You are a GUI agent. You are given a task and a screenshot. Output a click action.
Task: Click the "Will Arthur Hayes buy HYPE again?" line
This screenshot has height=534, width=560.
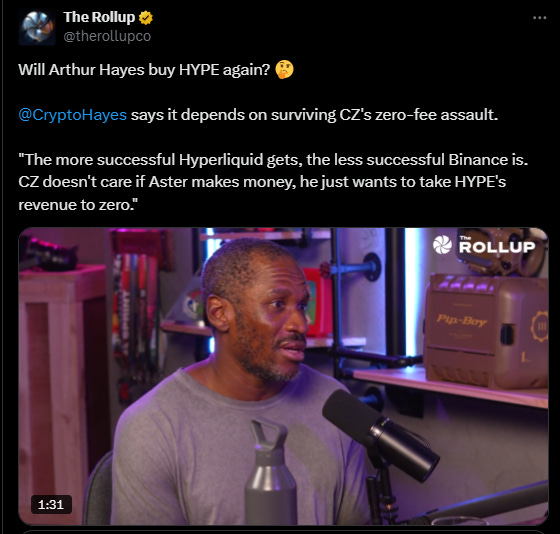point(144,70)
